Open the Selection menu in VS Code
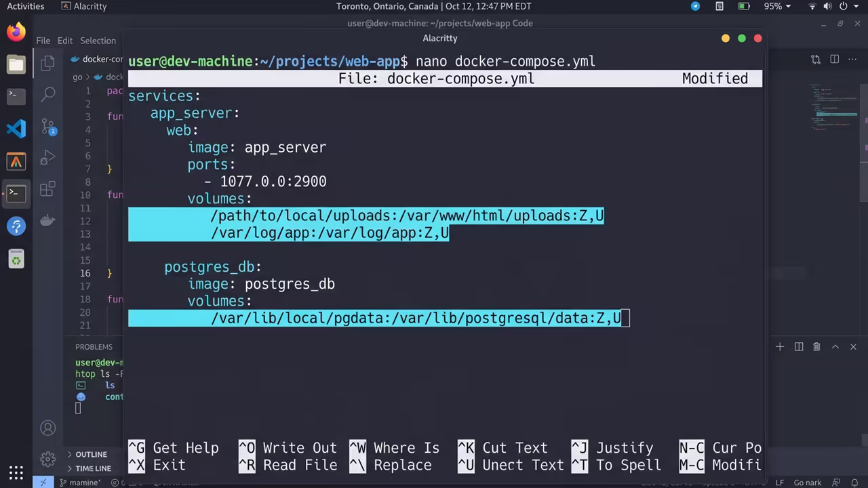This screenshot has width=868, height=488. [98, 41]
